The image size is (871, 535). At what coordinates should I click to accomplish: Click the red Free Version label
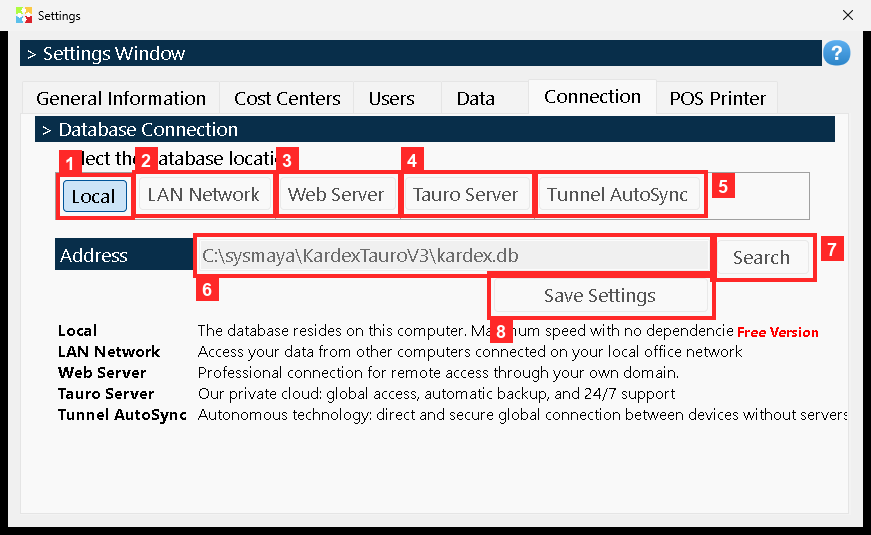(778, 332)
